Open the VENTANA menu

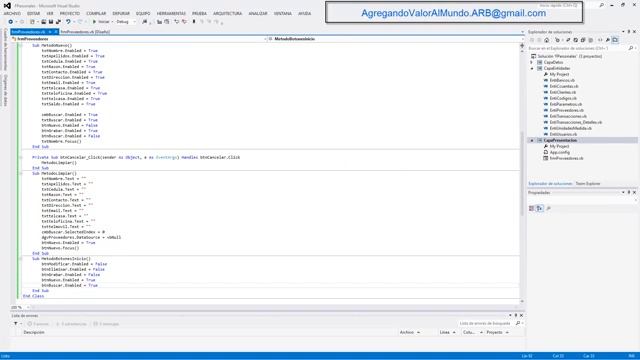[x=282, y=13]
